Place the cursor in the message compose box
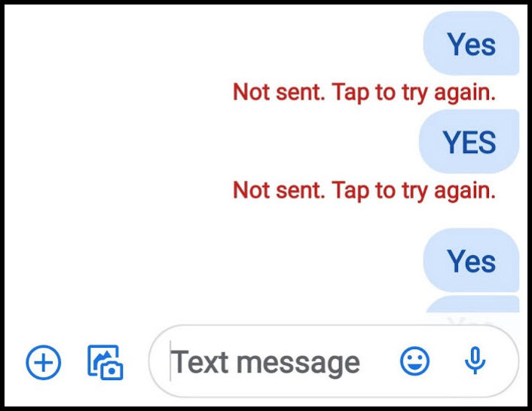This screenshot has width=532, height=411. pyautogui.click(x=271, y=363)
